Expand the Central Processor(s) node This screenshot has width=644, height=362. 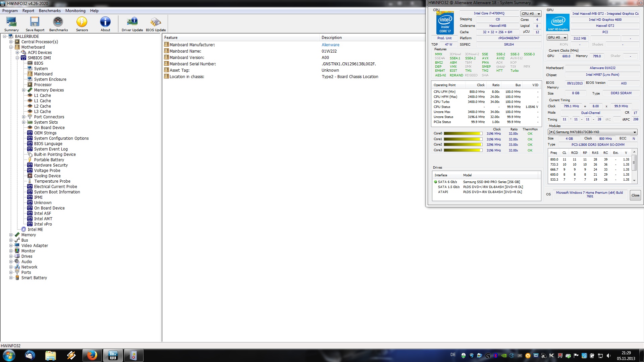point(11,42)
